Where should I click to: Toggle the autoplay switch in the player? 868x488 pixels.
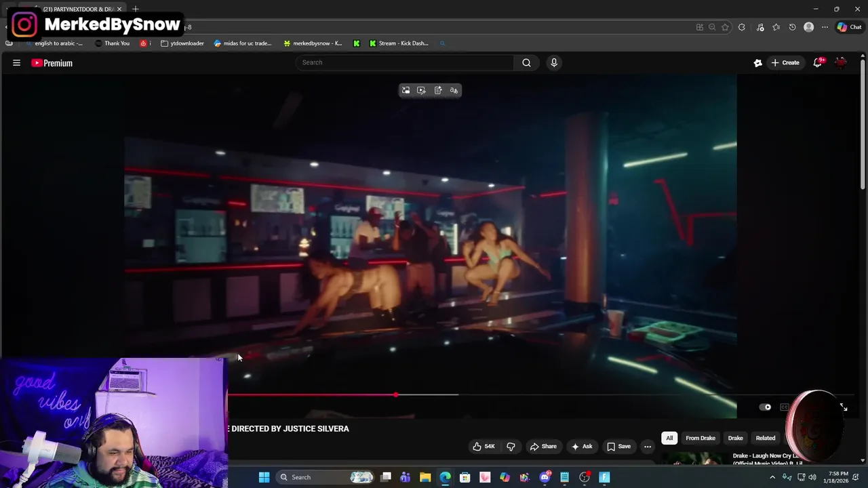click(x=765, y=407)
